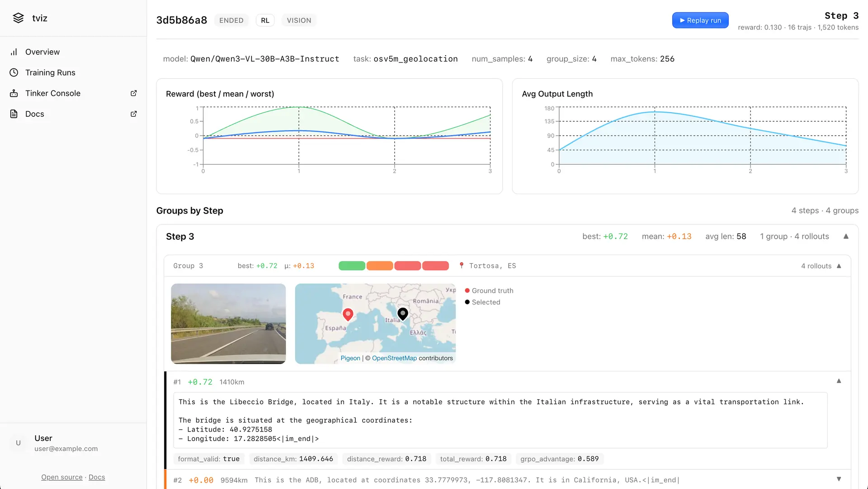The width and height of the screenshot is (868, 489).
Task: Click the Ground truth legend entry
Action: coord(489,291)
